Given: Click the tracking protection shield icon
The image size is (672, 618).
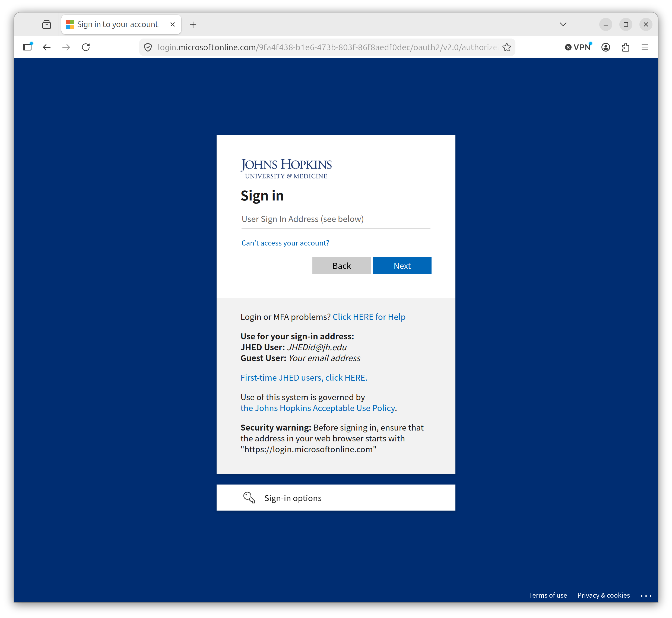Looking at the screenshot, I should pyautogui.click(x=148, y=47).
